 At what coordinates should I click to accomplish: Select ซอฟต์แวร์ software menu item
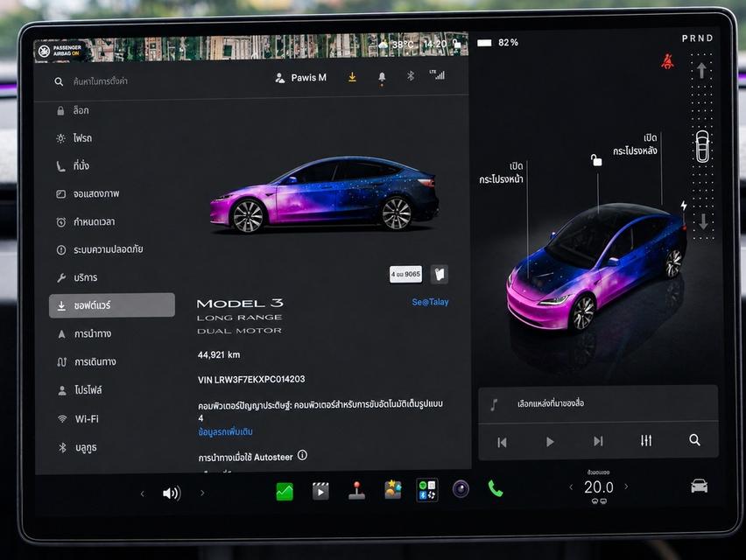tap(112, 305)
